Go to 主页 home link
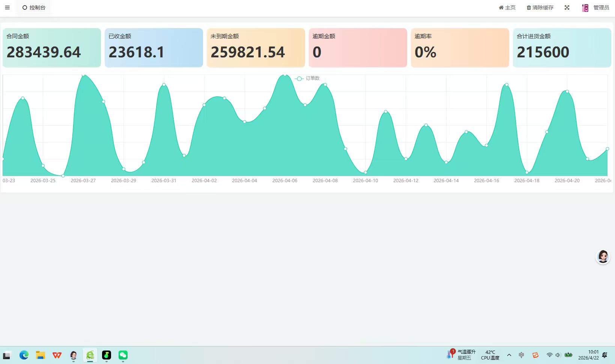 pyautogui.click(x=507, y=7)
